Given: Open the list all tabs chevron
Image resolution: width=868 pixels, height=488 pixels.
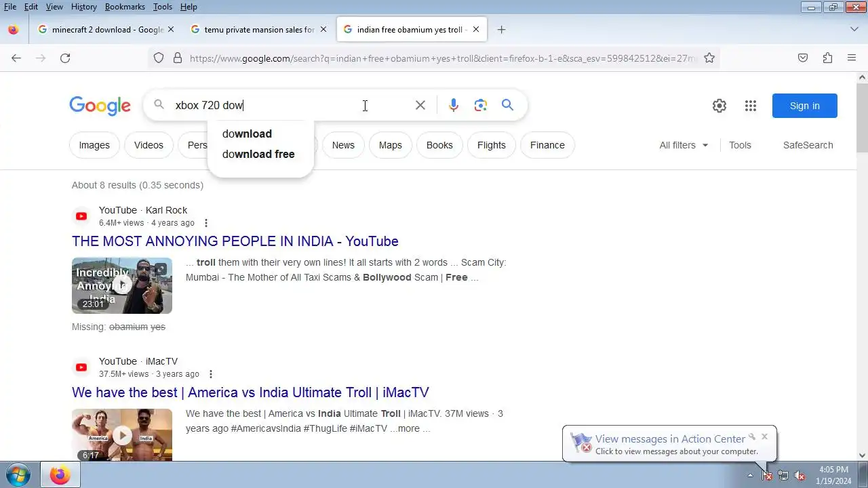Looking at the screenshot, I should 854,30.
